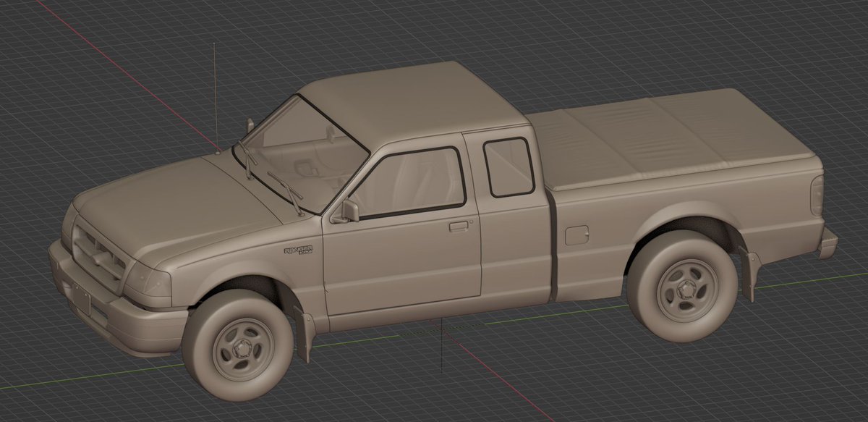Select the front license plate

tap(81, 298)
